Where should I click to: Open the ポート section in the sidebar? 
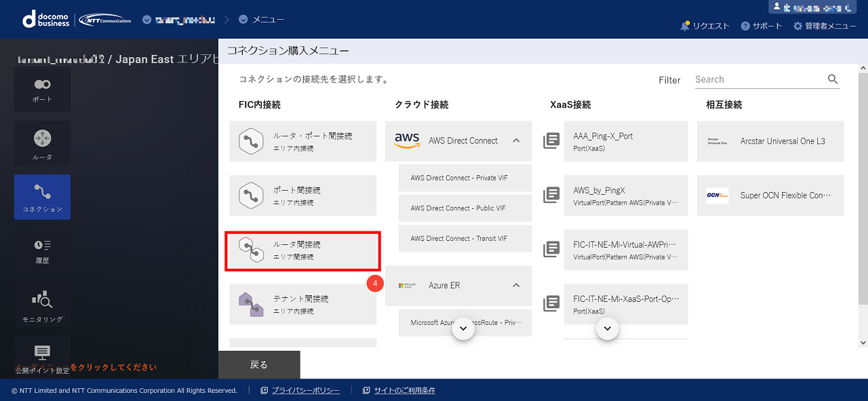(x=42, y=90)
